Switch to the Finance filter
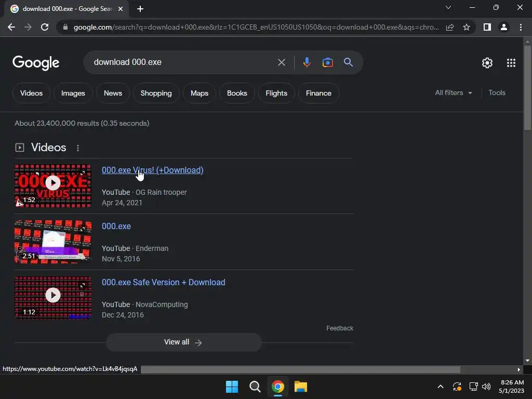Viewport: 532px width, 399px height. [318, 93]
